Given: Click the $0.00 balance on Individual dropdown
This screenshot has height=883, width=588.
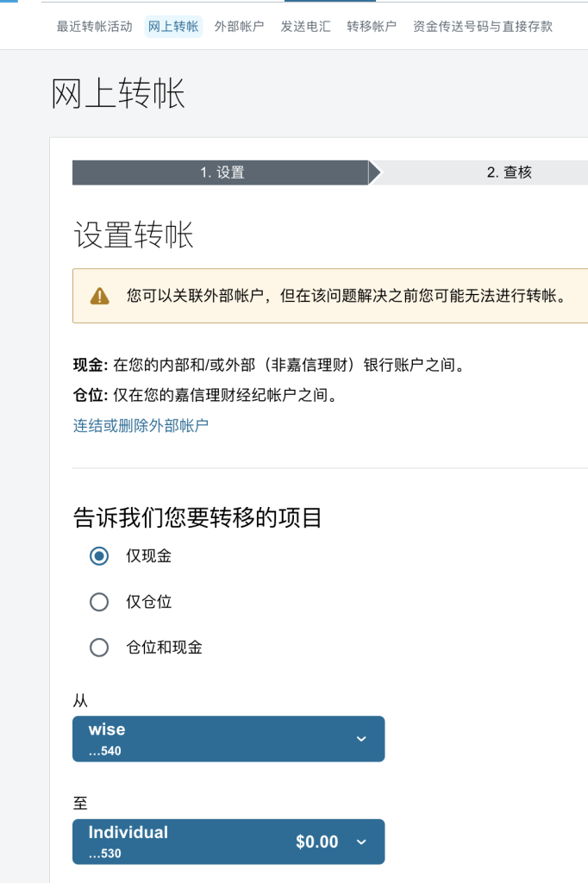Looking at the screenshot, I should pyautogui.click(x=317, y=842).
